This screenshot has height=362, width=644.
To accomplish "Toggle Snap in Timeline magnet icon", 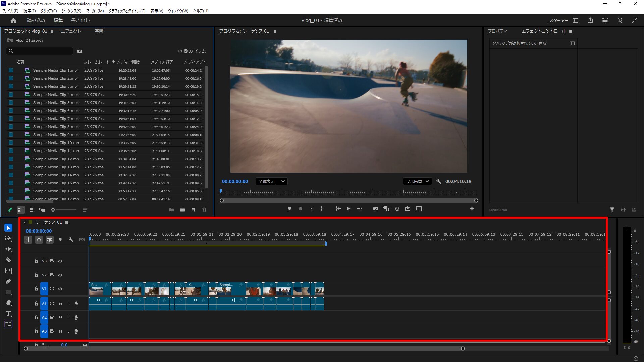I will click(x=39, y=240).
